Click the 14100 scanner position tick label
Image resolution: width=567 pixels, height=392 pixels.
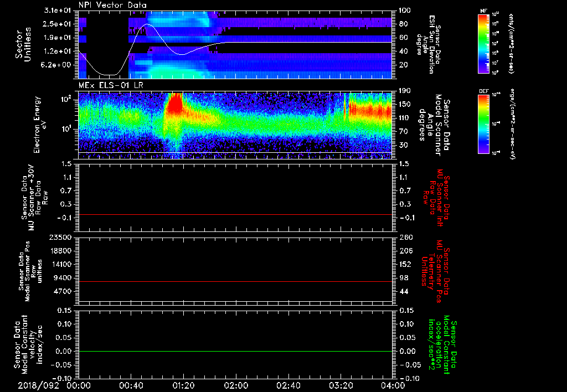click(60, 264)
